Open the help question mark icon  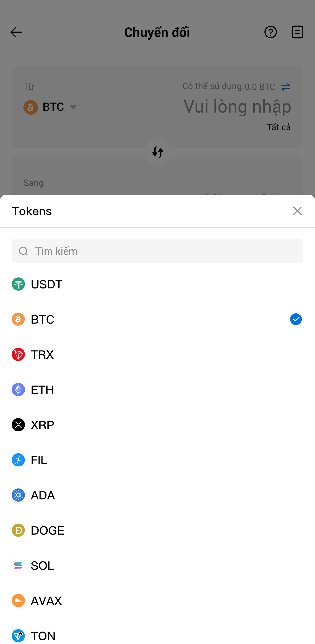click(x=271, y=32)
